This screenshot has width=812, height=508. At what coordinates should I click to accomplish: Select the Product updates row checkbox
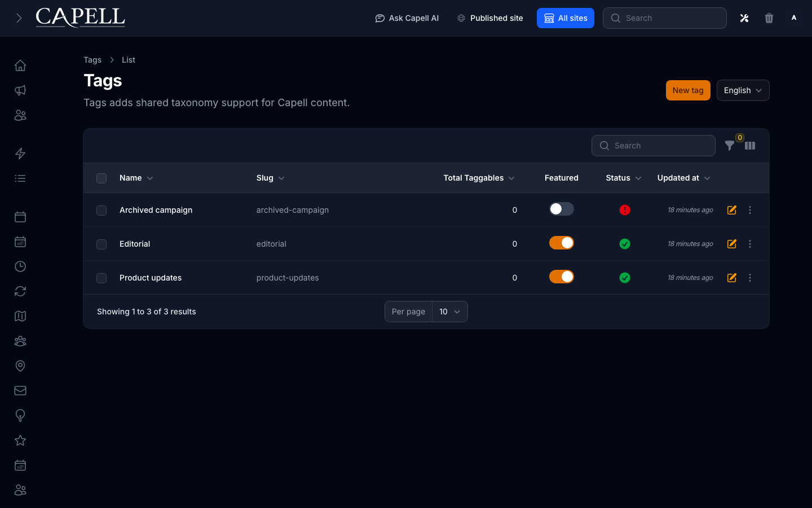coord(101,278)
